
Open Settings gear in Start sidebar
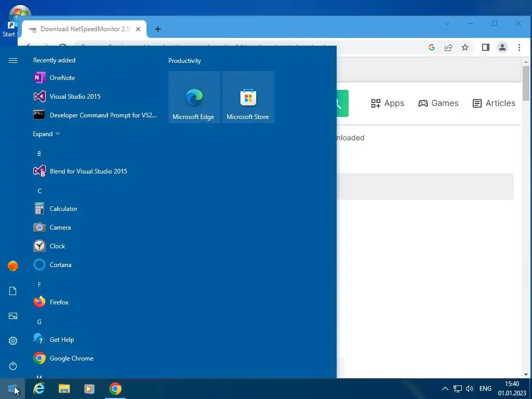(x=13, y=341)
